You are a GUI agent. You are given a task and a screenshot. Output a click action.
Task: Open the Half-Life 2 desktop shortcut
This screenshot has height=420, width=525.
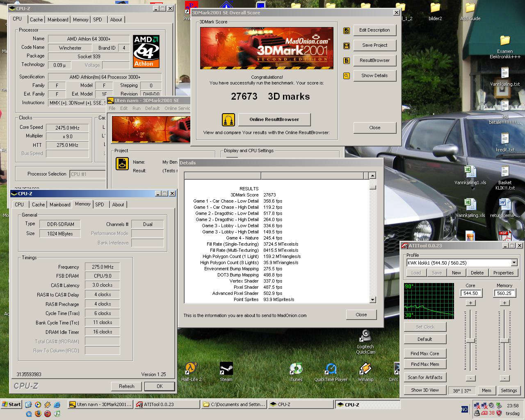click(191, 369)
